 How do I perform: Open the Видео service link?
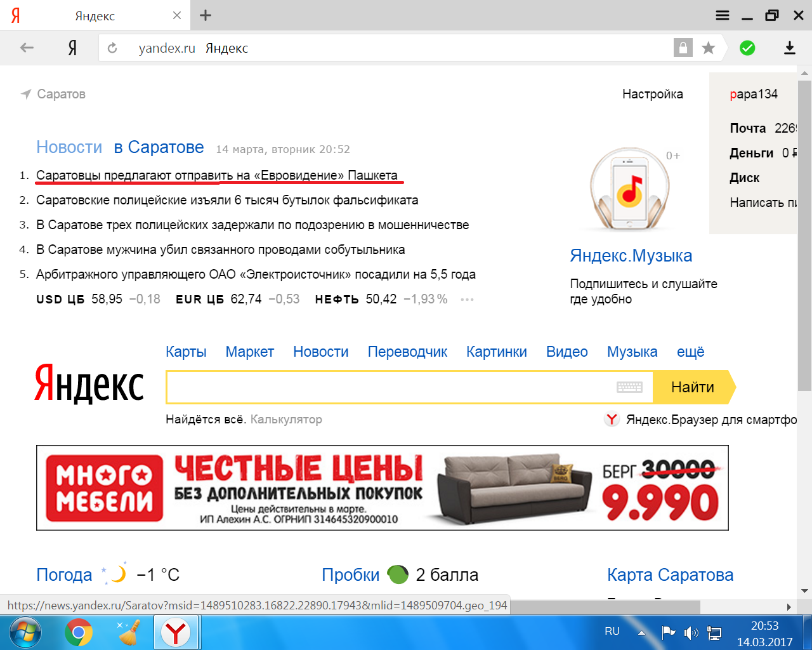567,352
